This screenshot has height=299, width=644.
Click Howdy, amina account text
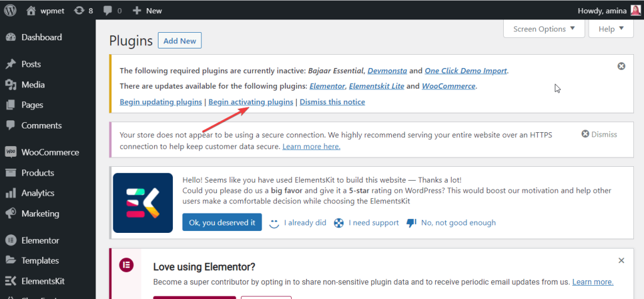[x=602, y=11]
